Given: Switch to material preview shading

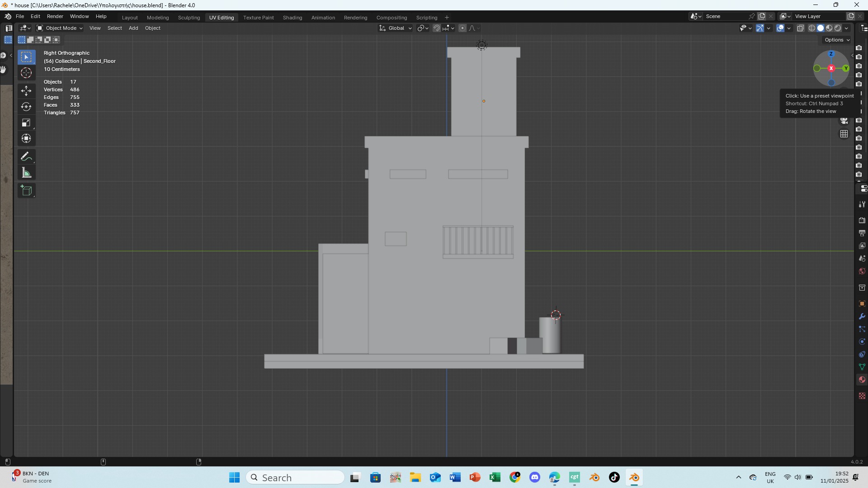Looking at the screenshot, I should [x=829, y=28].
